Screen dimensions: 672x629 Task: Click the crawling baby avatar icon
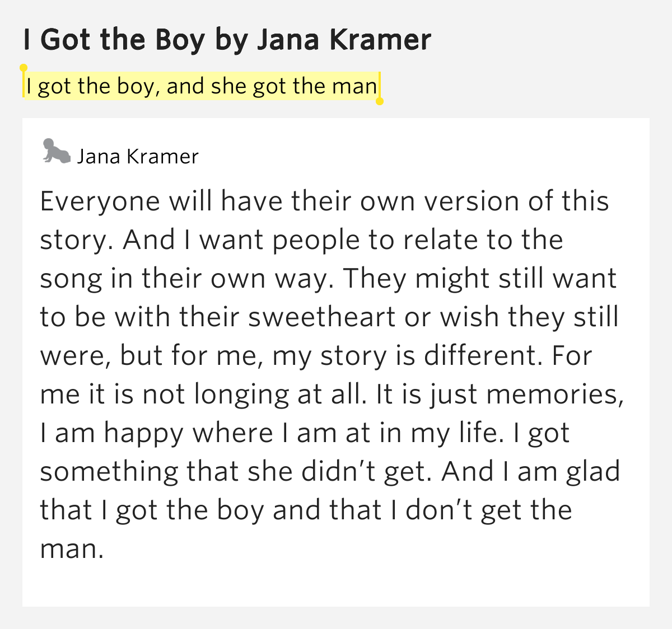57,151
